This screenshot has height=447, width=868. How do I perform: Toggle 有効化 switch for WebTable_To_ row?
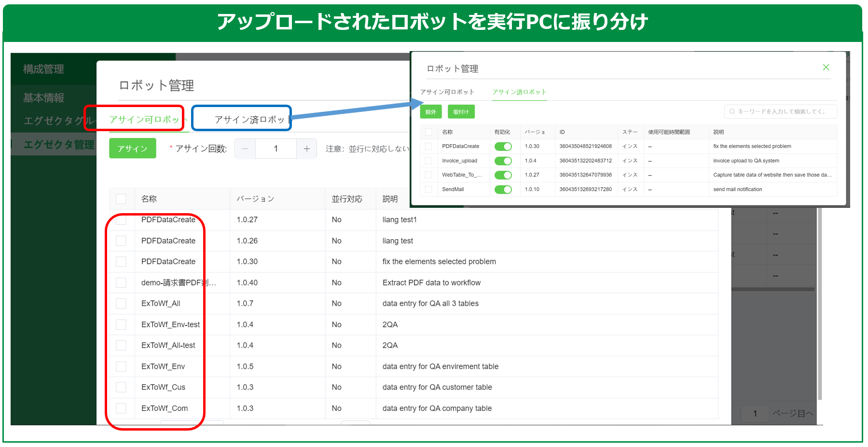coord(503,175)
